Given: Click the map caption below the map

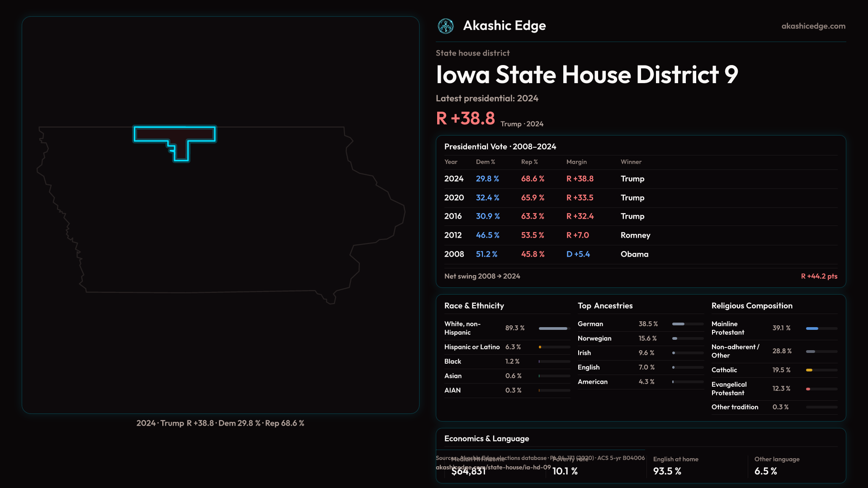Looking at the screenshot, I should pos(220,423).
